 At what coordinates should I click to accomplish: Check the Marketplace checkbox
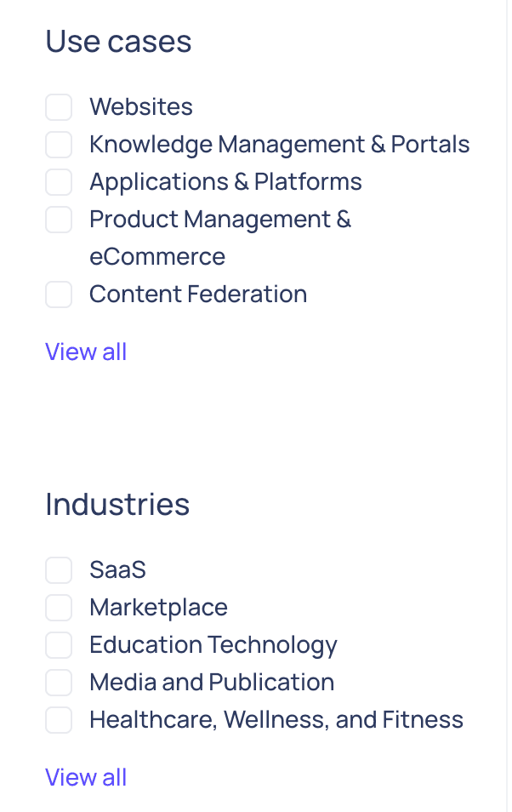(59, 608)
